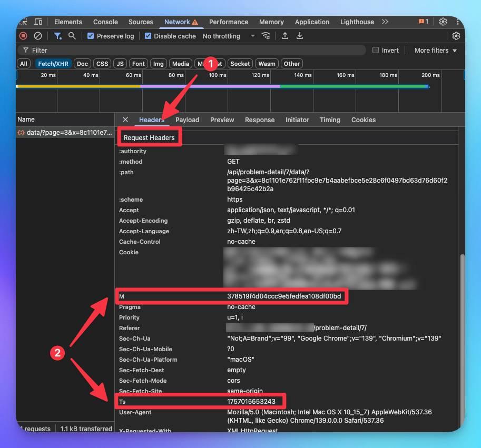The width and height of the screenshot is (481, 448).
Task: Open the Cookies detail tab
Action: tap(364, 120)
